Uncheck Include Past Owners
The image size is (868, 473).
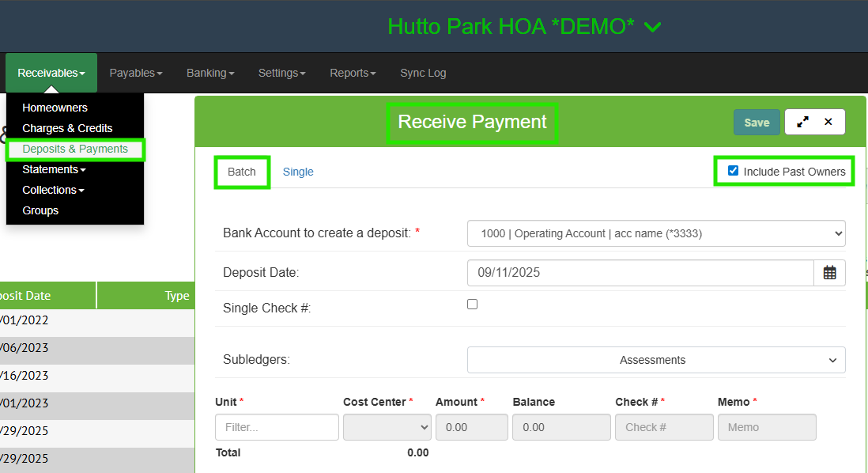[733, 171]
